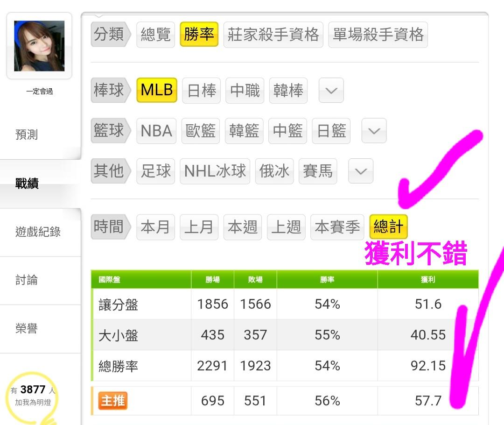Image resolution: width=504 pixels, height=425 pixels.
Task: Select the 俄冰 sport filter
Action: [x=274, y=171]
